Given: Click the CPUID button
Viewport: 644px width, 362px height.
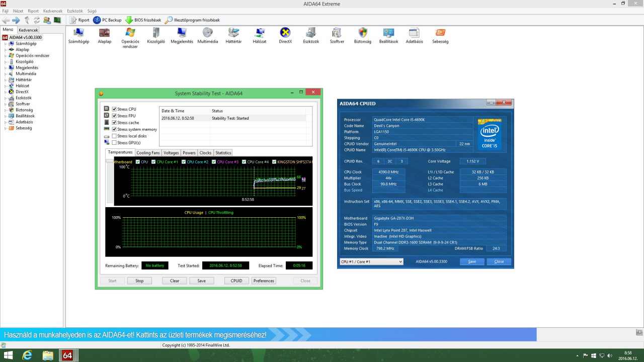Looking at the screenshot, I should [236, 281].
